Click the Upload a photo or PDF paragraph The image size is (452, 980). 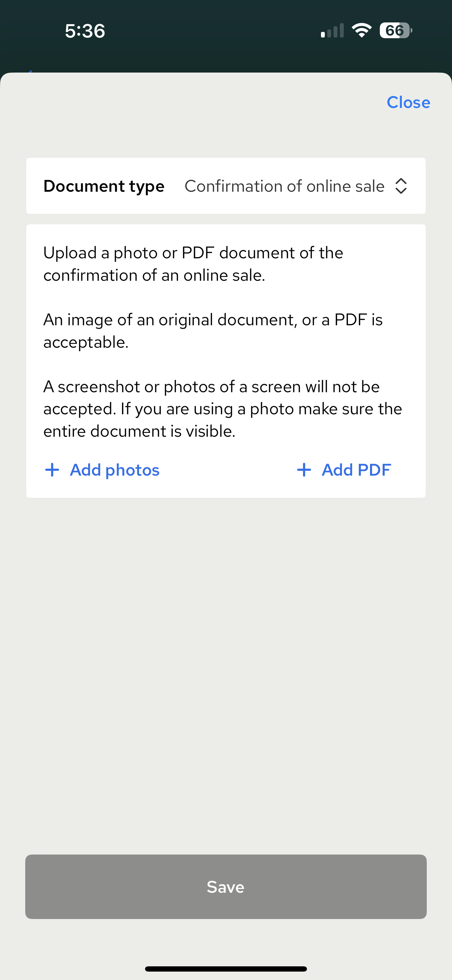click(193, 264)
